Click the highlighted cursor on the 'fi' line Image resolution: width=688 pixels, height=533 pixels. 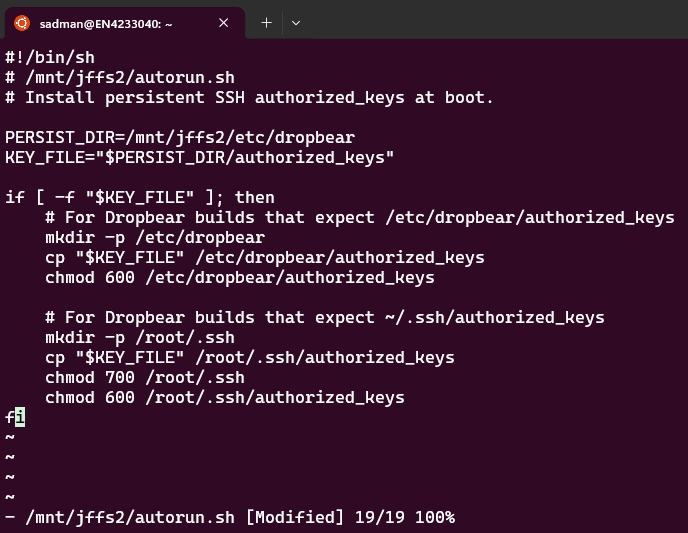[20, 418]
